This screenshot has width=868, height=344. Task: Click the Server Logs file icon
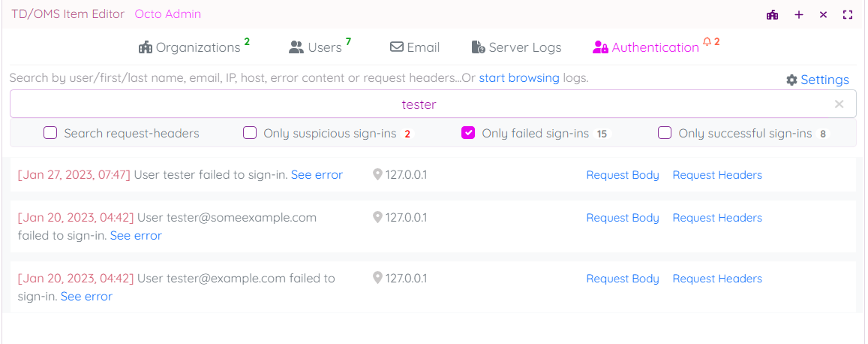[478, 47]
